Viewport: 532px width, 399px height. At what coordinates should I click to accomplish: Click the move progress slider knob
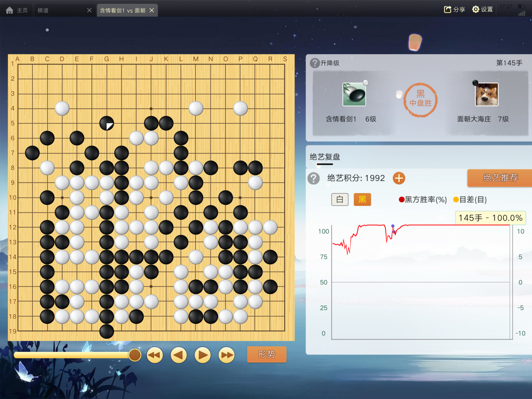[135, 355]
